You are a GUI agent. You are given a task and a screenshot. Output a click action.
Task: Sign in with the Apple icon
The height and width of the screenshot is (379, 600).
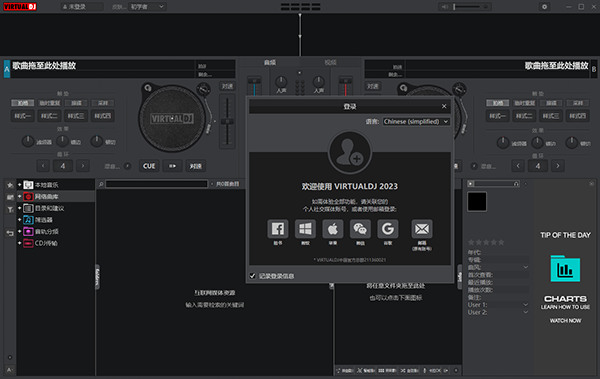tap(333, 229)
